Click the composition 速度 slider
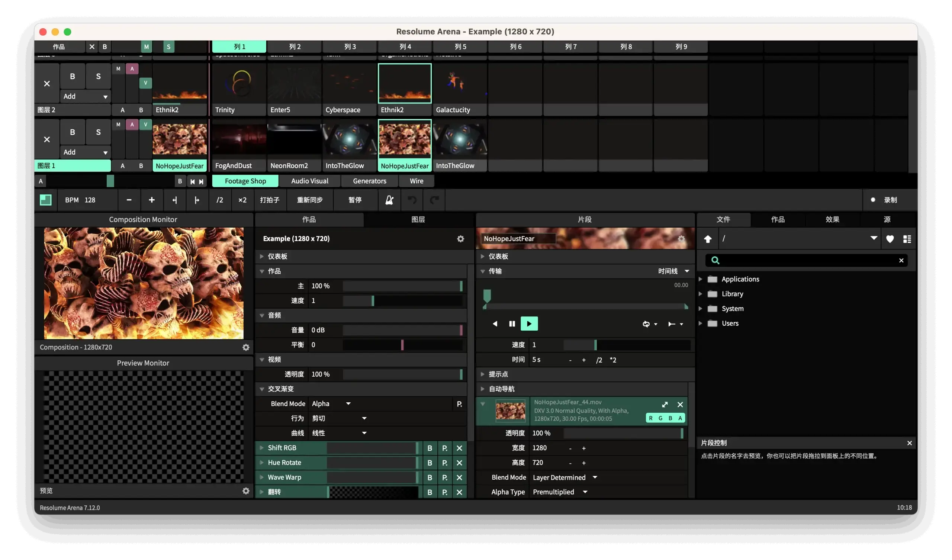The width and height of the screenshot is (952, 560). coord(402,301)
